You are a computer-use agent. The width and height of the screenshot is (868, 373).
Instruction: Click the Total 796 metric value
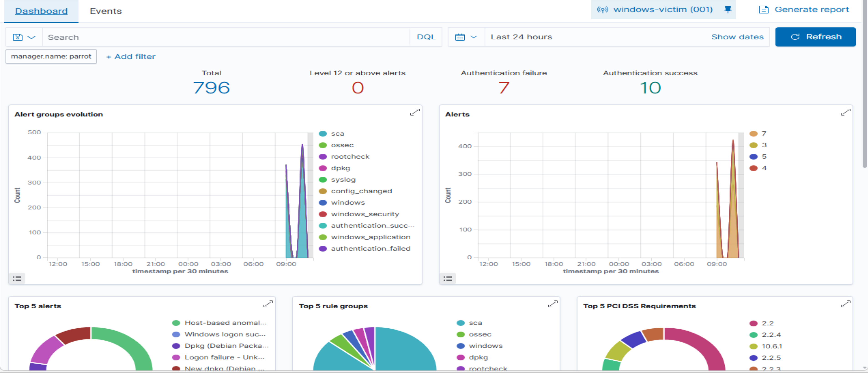coord(211,88)
